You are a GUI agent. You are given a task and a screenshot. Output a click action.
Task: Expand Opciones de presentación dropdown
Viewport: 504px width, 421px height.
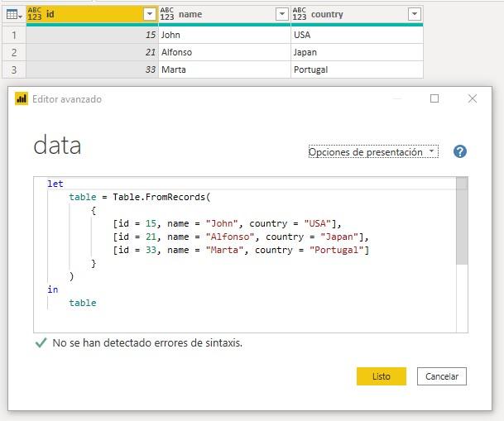pos(373,152)
